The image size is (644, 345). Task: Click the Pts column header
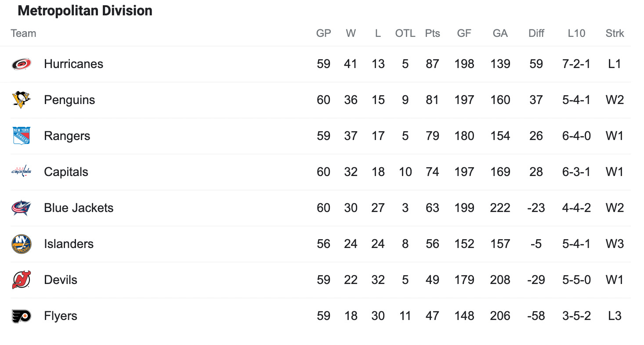coord(432,33)
